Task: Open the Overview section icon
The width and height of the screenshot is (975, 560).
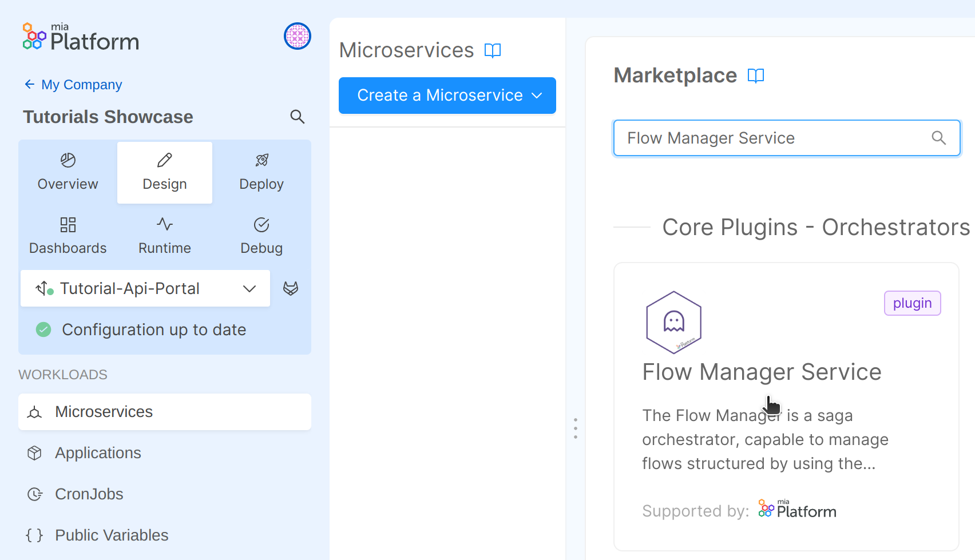Action: tap(68, 160)
